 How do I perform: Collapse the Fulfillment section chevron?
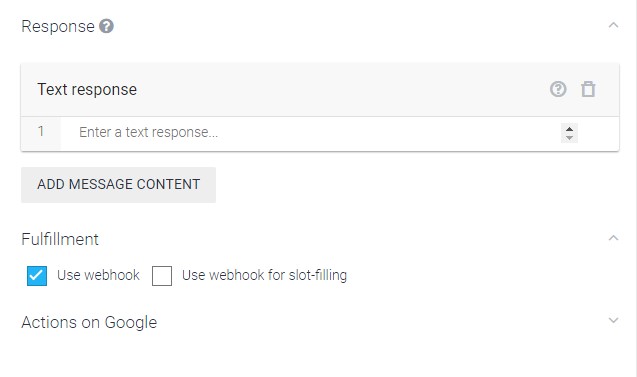[613, 238]
